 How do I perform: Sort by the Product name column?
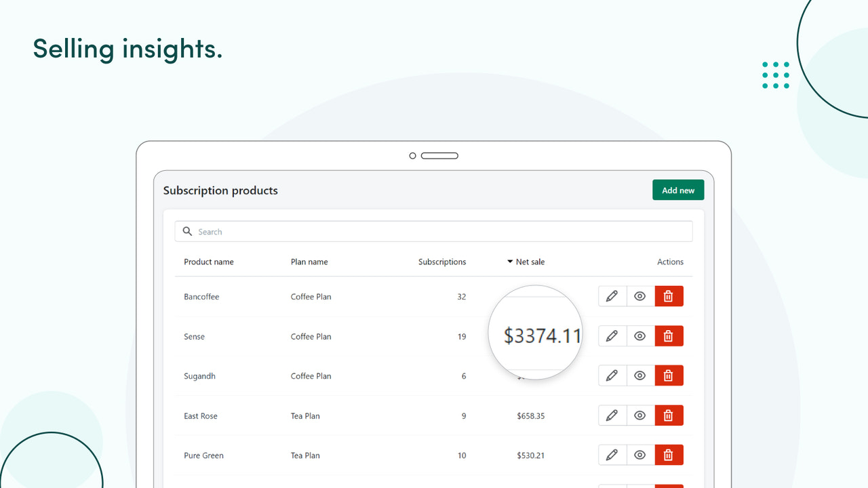[209, 261]
